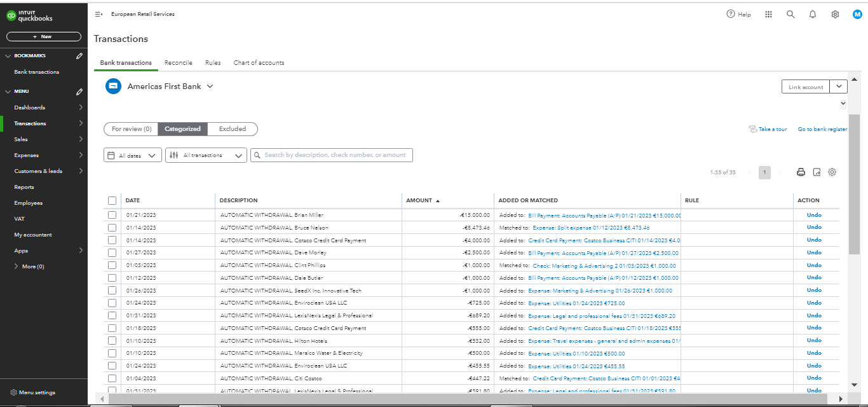
Task: Collapse the Bookmarks section
Action: (8, 56)
